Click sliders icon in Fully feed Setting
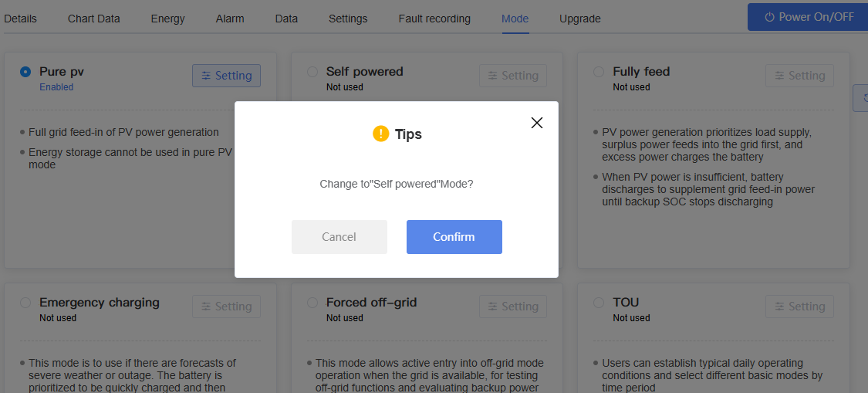This screenshot has width=868, height=393. [x=779, y=76]
